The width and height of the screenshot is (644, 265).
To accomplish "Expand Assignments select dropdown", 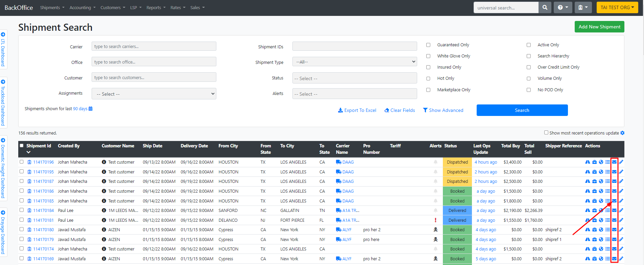I will pos(154,94).
